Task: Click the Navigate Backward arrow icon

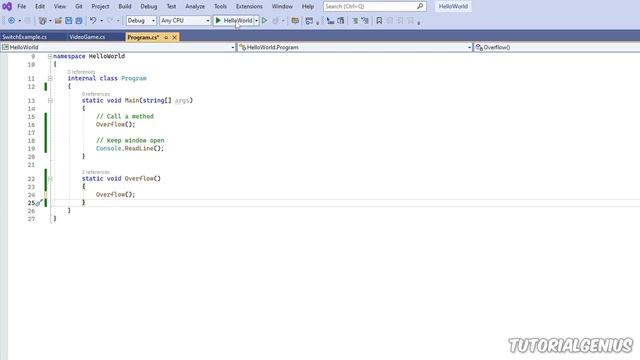Action: coord(11,20)
